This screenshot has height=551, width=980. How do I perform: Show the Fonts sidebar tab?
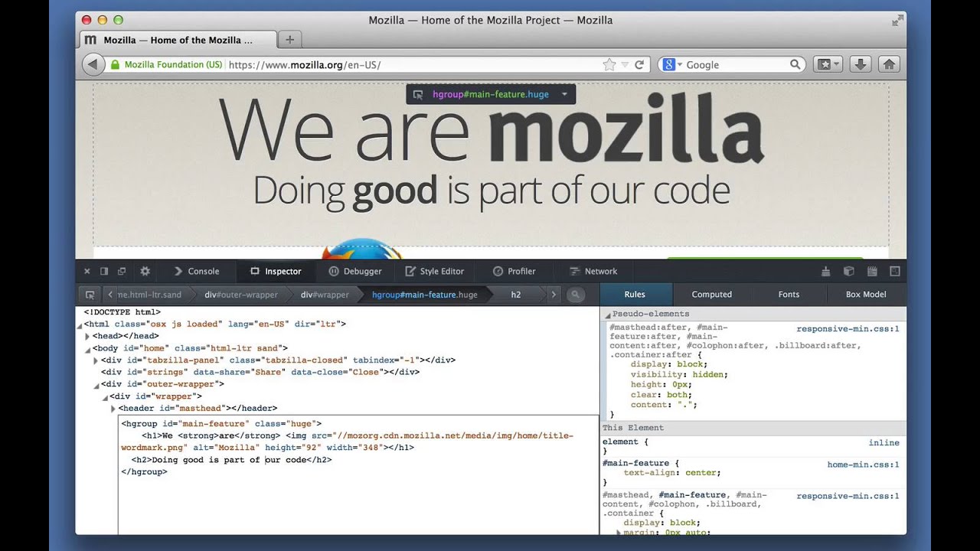click(x=789, y=295)
